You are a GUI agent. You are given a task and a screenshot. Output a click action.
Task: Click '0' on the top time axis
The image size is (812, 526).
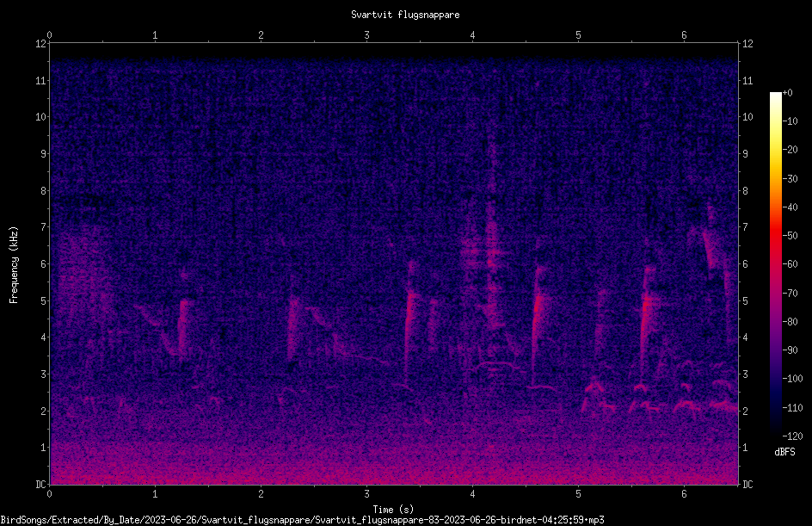49,35
